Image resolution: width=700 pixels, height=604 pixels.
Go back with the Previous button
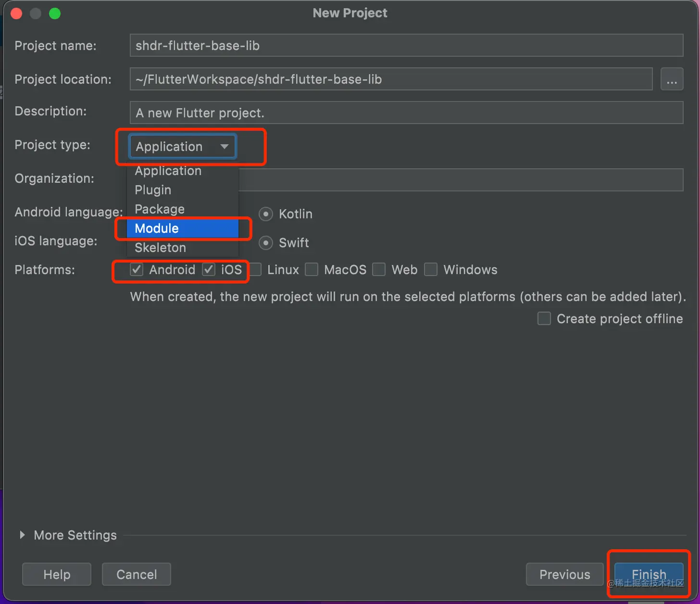pos(565,574)
